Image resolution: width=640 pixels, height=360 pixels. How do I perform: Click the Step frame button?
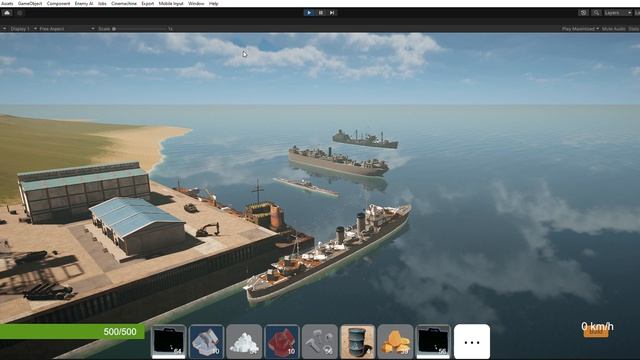[x=332, y=13]
